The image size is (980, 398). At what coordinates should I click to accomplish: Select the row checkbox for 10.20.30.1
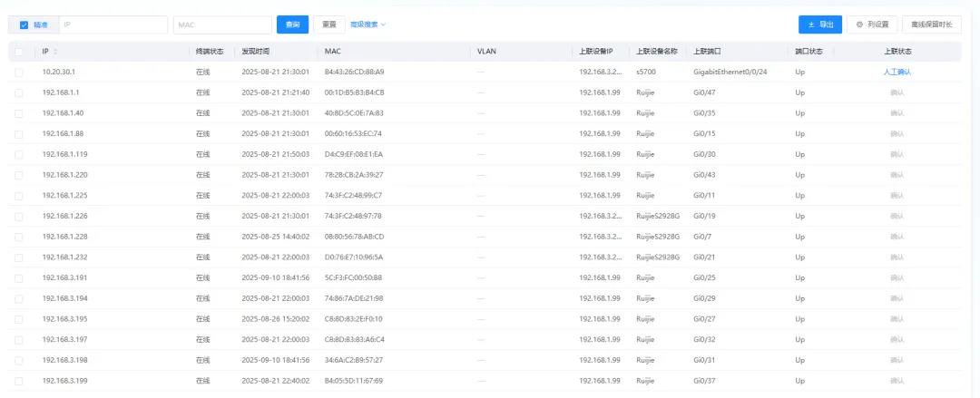pos(19,72)
